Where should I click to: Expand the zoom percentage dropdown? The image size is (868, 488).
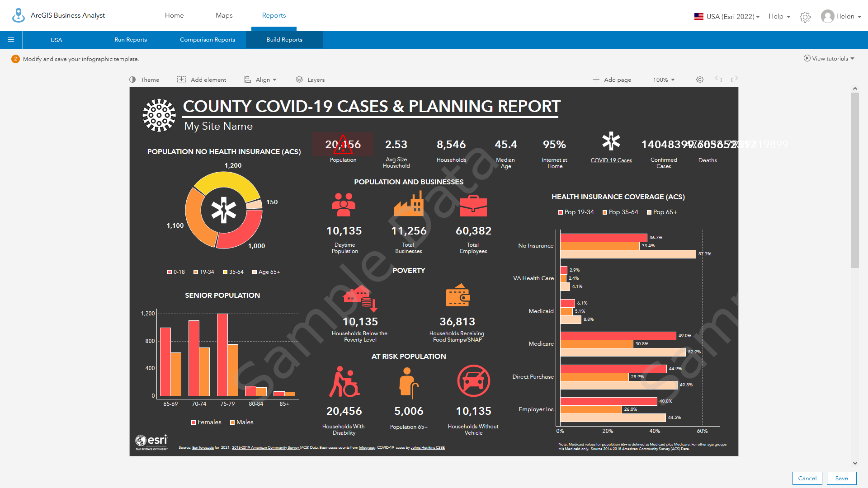click(x=664, y=79)
